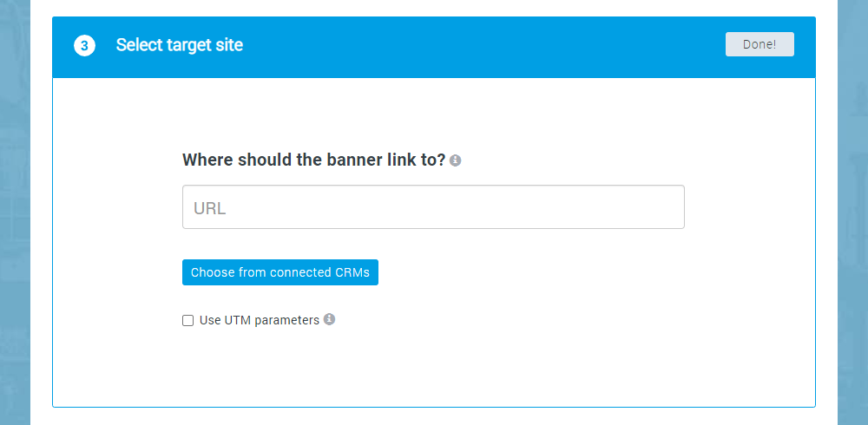This screenshot has width=868, height=425.
Task: Click the blurred left background margin
Action: tap(14, 217)
